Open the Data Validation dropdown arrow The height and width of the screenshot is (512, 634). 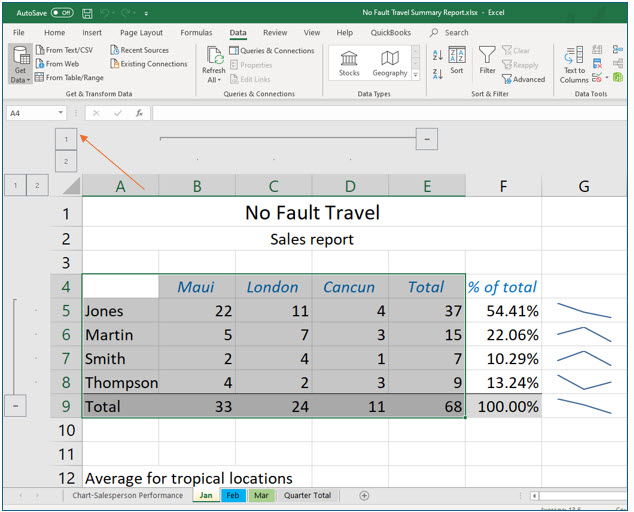point(607,77)
